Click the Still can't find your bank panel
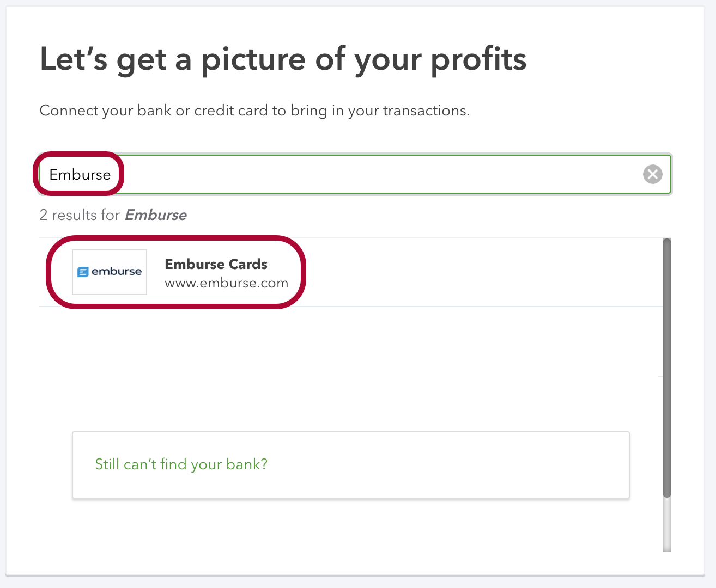716x588 pixels. [x=350, y=464]
